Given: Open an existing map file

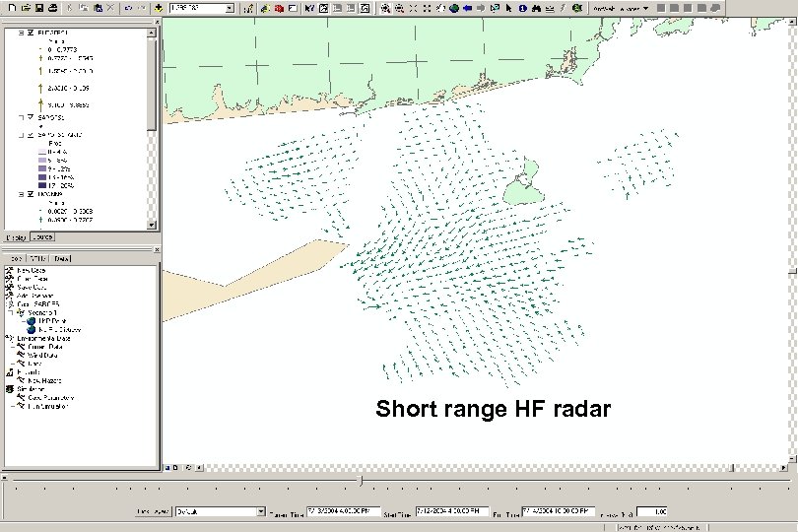Looking at the screenshot, I should tap(26, 8).
